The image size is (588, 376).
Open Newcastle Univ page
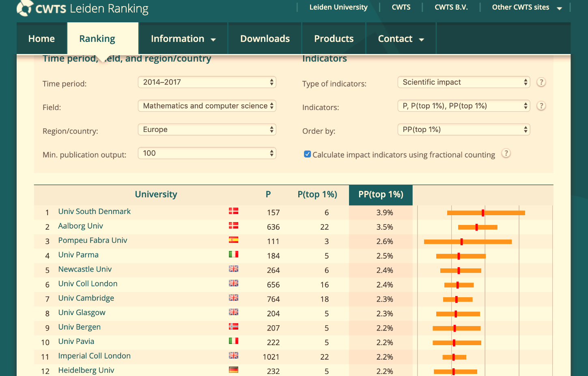85,269
